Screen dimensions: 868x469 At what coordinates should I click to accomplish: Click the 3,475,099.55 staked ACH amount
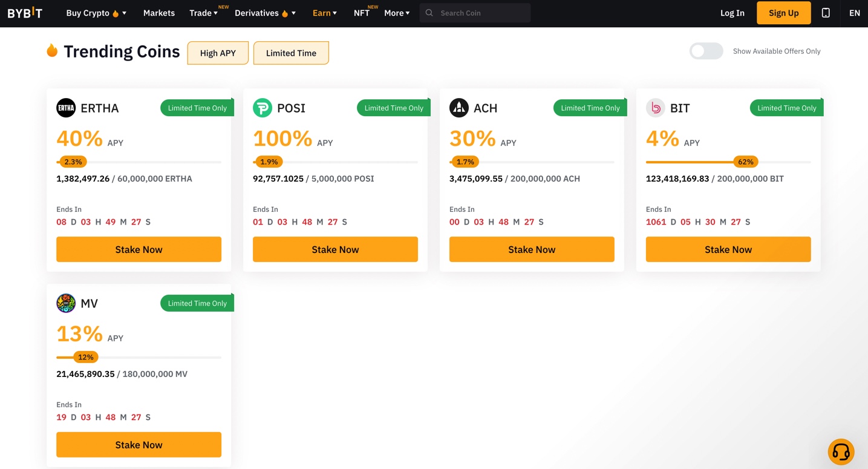476,179
